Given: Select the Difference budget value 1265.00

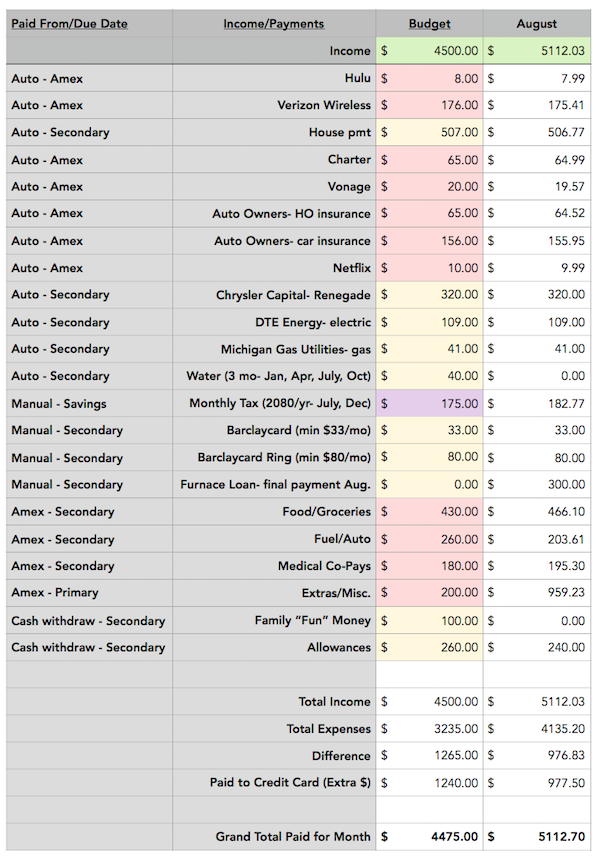Looking at the screenshot, I should click(429, 756).
